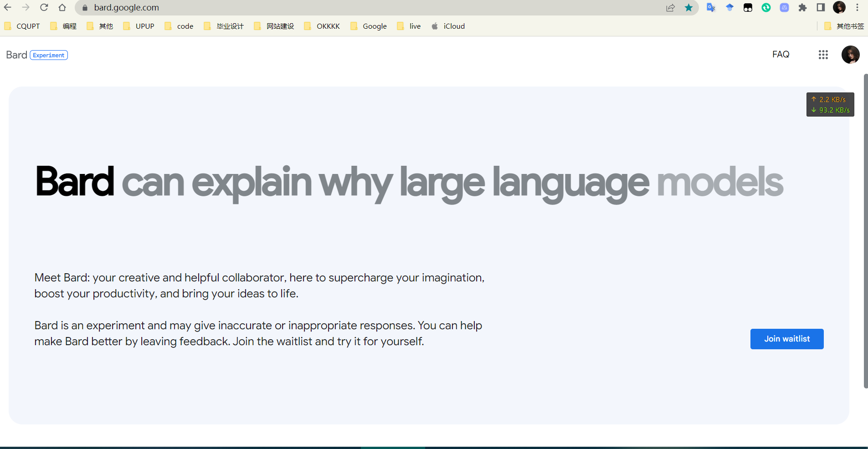Open the 其他 bookmark folder
The height and width of the screenshot is (449, 868).
100,26
